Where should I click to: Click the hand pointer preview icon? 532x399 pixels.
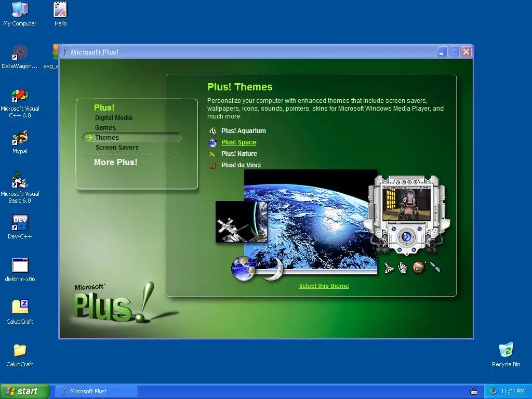coord(403,268)
